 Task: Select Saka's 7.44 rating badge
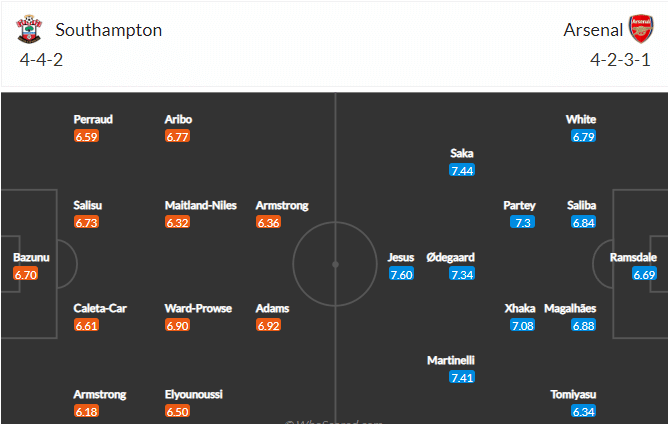point(462,170)
